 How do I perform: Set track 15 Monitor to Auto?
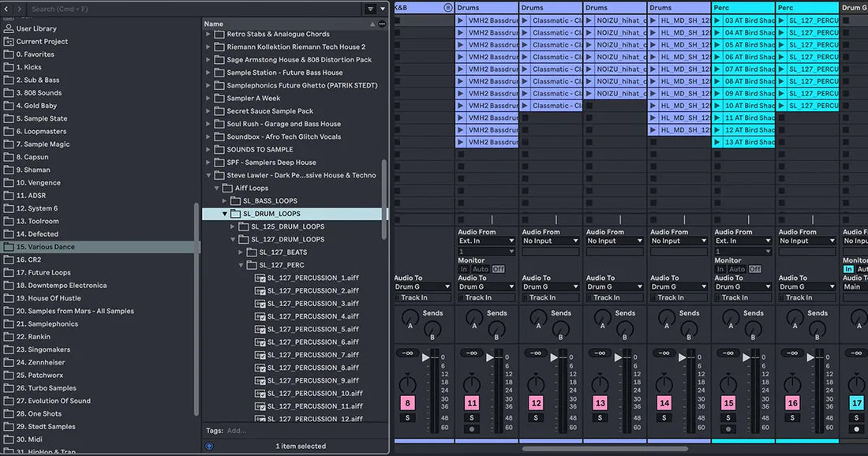737,269
